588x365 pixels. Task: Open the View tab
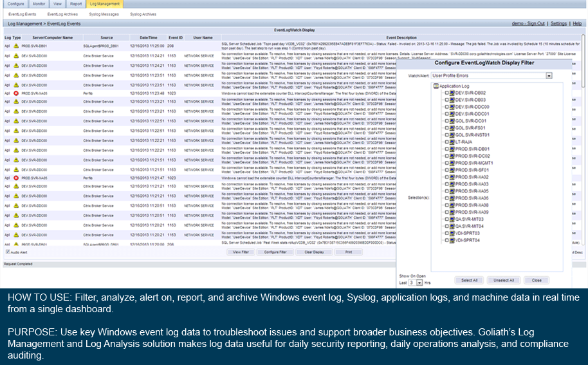(x=57, y=4)
